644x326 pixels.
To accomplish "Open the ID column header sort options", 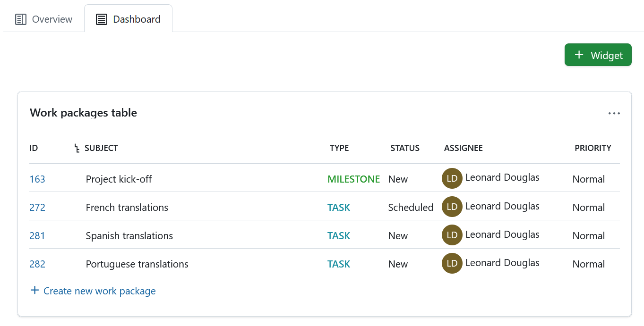I will pos(34,148).
